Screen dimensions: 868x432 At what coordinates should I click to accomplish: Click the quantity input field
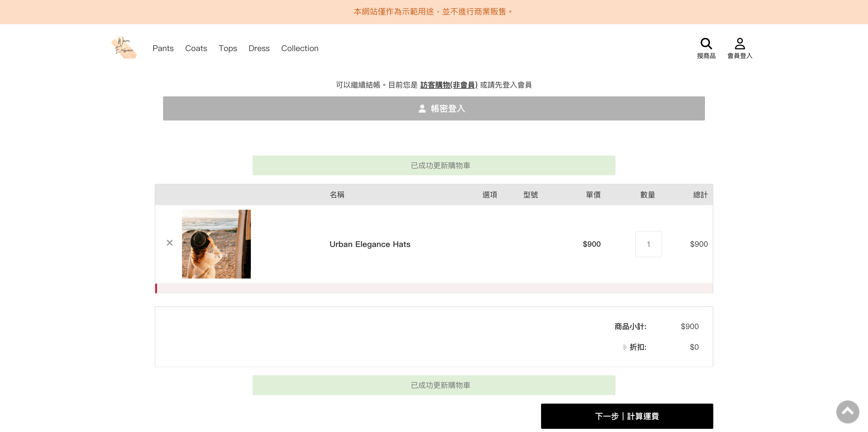[x=648, y=244]
